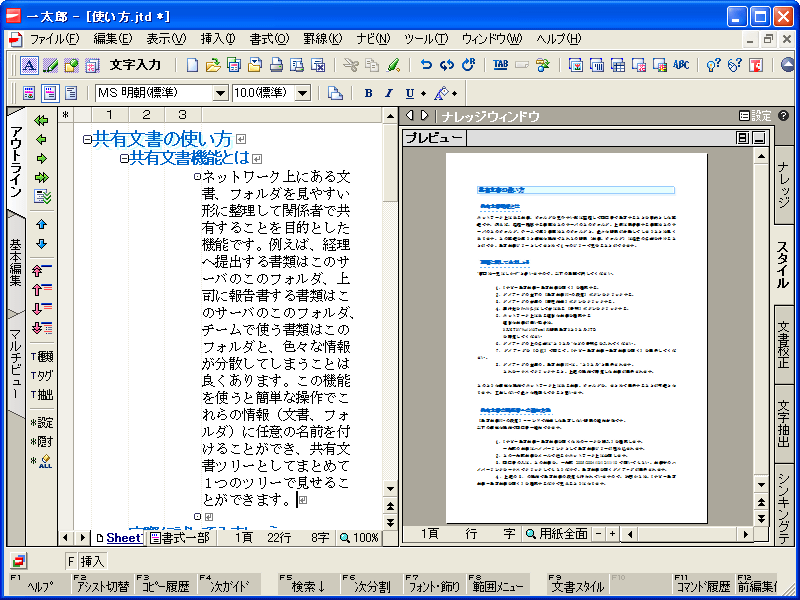Screen dimensions: 800x600
Task: Open the 文書校正 tab on right edge
Action: [783, 344]
